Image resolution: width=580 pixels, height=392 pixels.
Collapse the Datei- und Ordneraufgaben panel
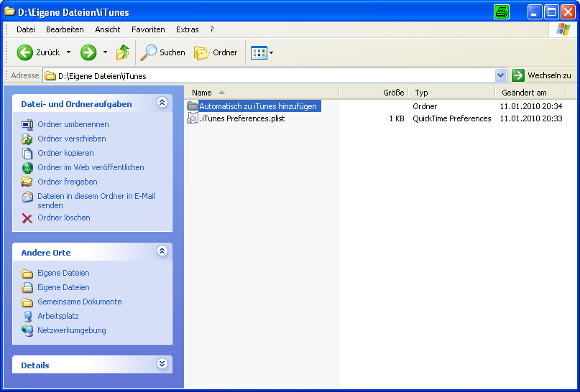162,103
